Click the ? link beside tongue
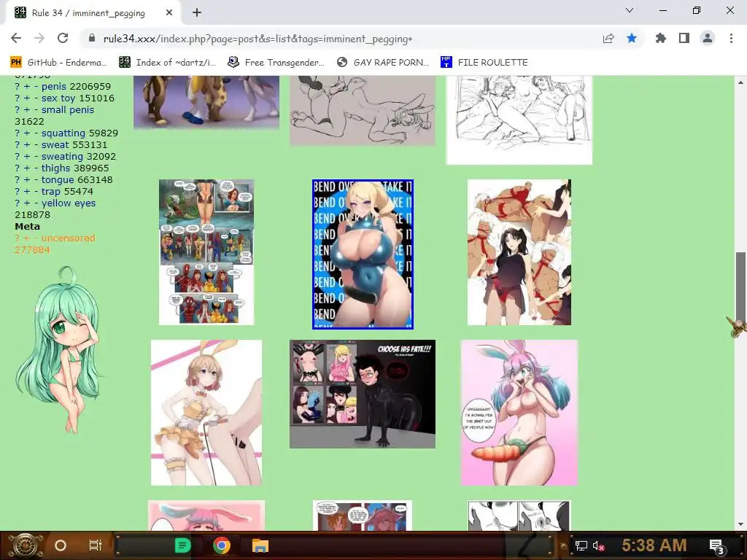The width and height of the screenshot is (747, 560). click(18, 179)
